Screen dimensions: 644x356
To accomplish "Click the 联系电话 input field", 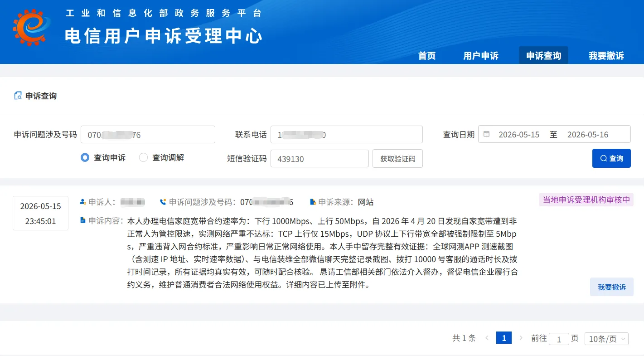I will (x=347, y=134).
